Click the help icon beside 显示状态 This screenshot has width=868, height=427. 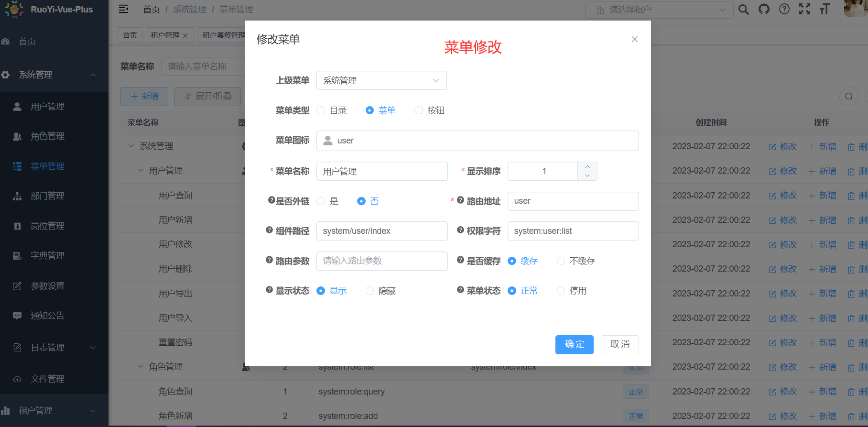pyautogui.click(x=270, y=290)
